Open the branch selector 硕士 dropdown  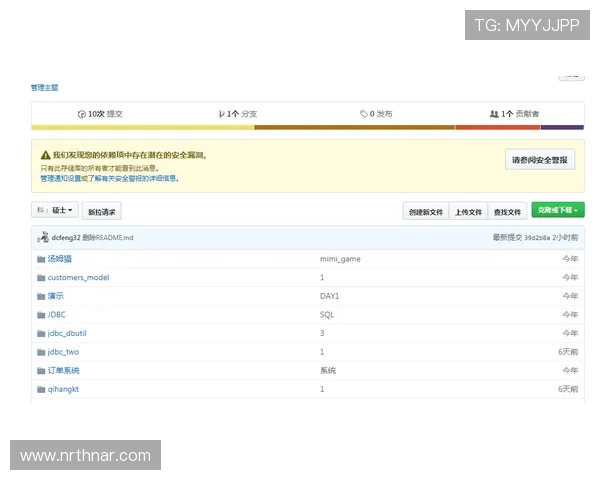55,210
